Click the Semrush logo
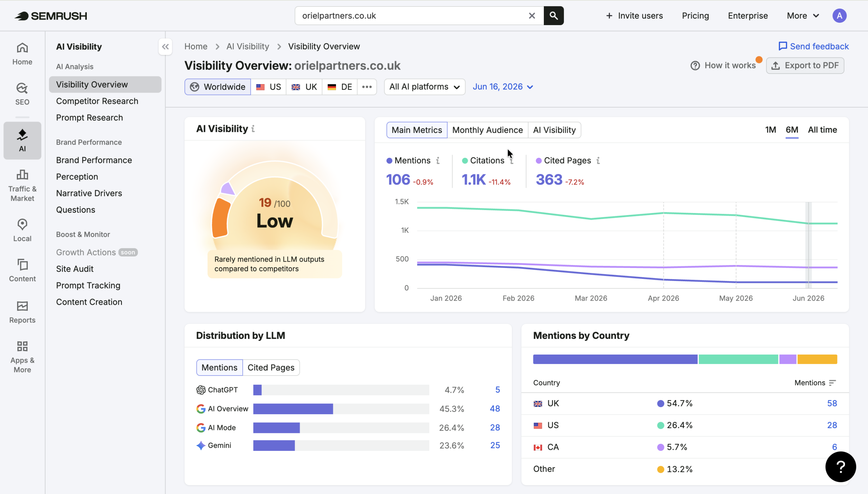Screen dimensions: 868x494 pos(51,16)
